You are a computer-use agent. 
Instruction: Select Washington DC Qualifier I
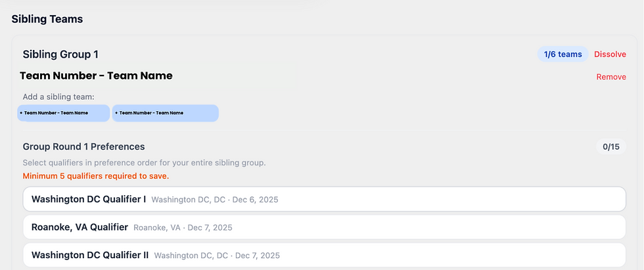coord(325,200)
